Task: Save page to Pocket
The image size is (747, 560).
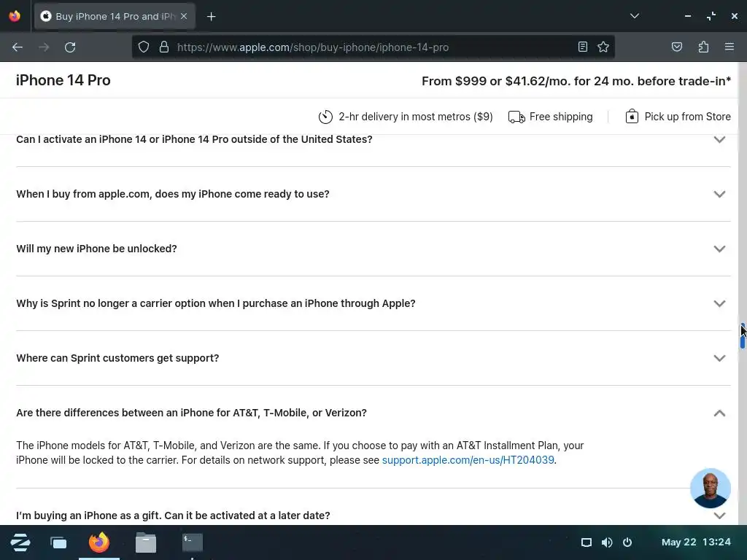Action: coord(676,47)
